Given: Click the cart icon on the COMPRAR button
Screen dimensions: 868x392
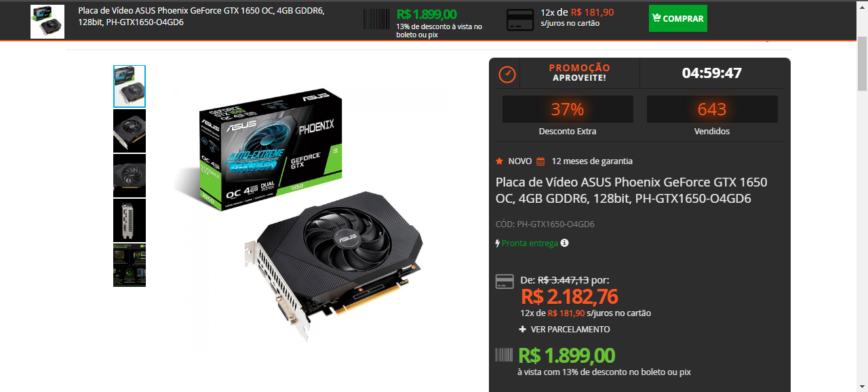Looking at the screenshot, I should click(x=656, y=18).
